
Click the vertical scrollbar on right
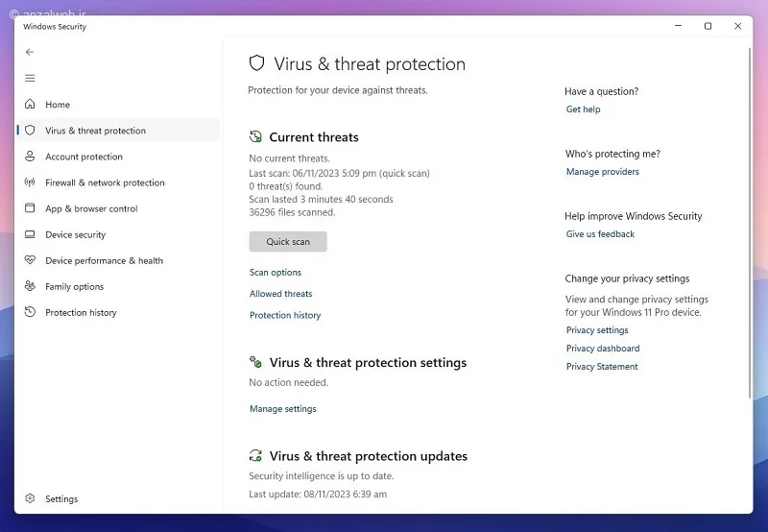(750, 223)
